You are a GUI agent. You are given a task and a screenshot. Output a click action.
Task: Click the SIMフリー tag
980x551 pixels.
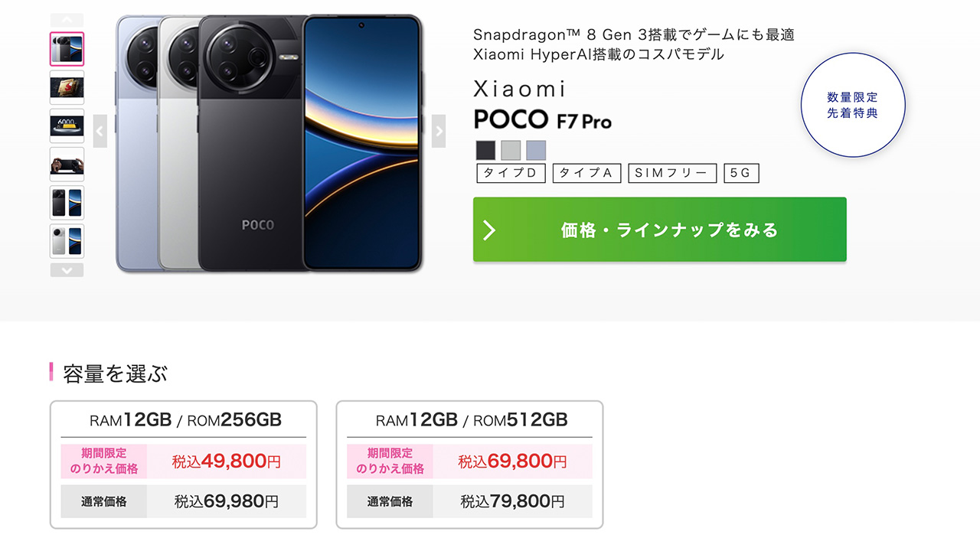click(x=672, y=174)
